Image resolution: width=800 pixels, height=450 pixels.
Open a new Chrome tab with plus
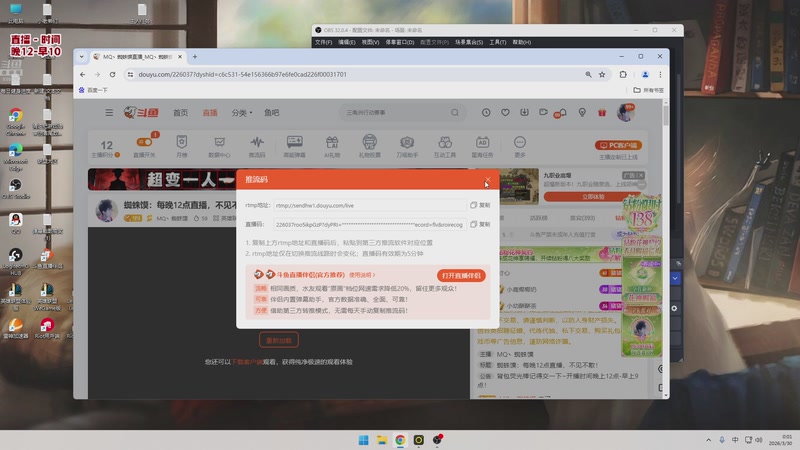pyautogui.click(x=194, y=57)
